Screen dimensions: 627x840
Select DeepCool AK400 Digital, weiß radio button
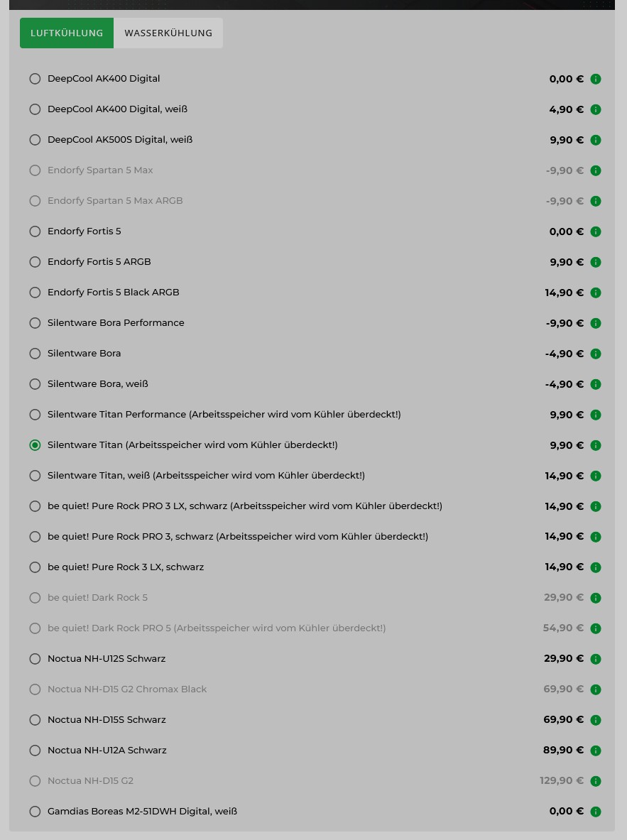pyautogui.click(x=35, y=109)
